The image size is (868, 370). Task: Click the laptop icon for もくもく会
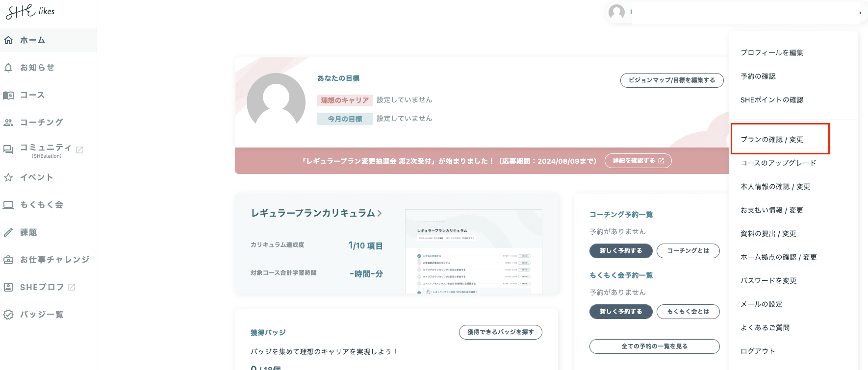[x=8, y=205]
